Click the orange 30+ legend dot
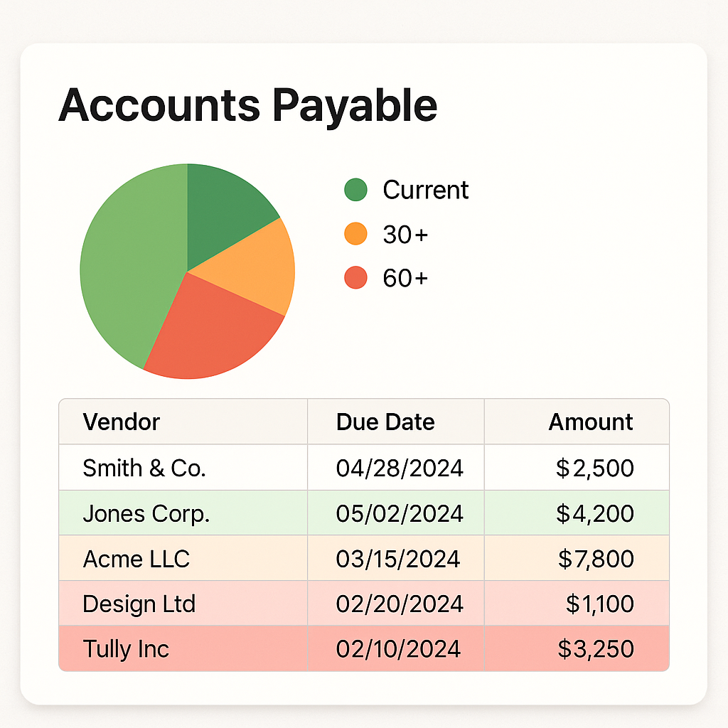The width and height of the screenshot is (728, 728). (x=355, y=234)
